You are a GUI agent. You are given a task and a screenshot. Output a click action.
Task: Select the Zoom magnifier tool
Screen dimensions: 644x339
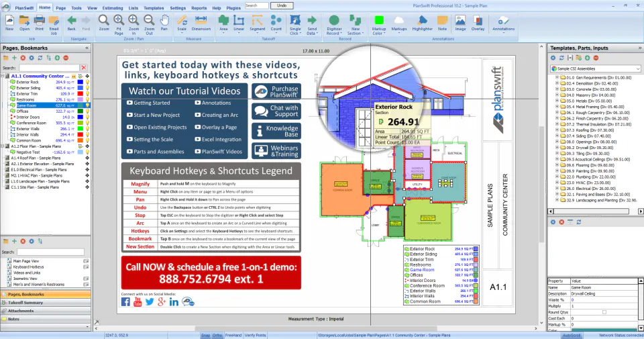tap(103, 23)
